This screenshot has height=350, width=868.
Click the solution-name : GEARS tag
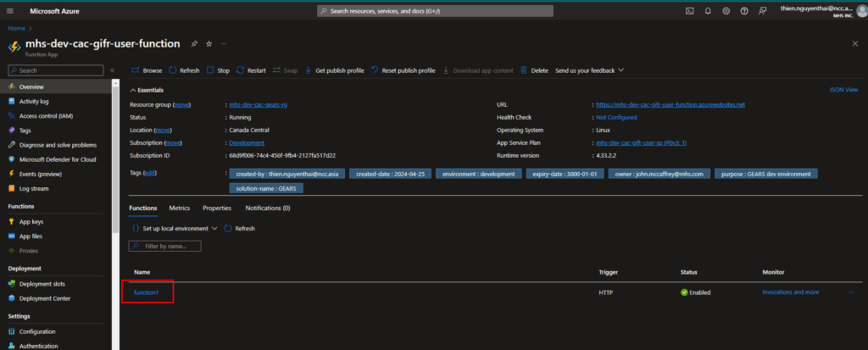[266, 188]
